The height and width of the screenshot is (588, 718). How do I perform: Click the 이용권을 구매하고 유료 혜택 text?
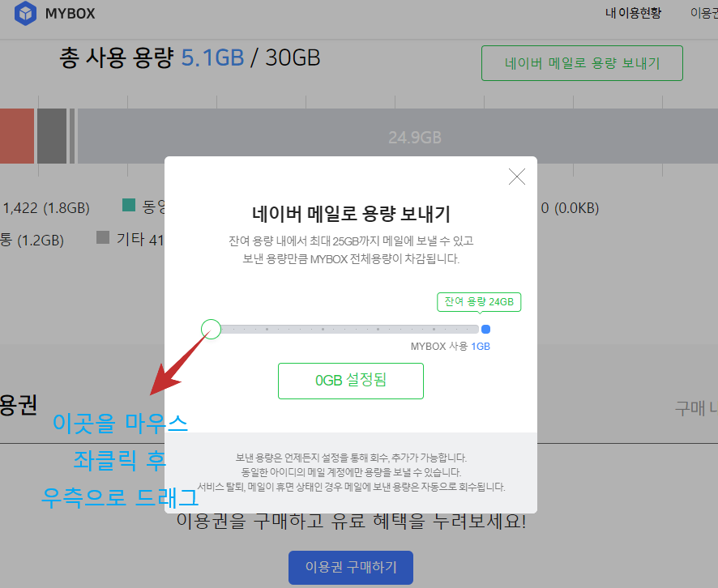pos(351,521)
